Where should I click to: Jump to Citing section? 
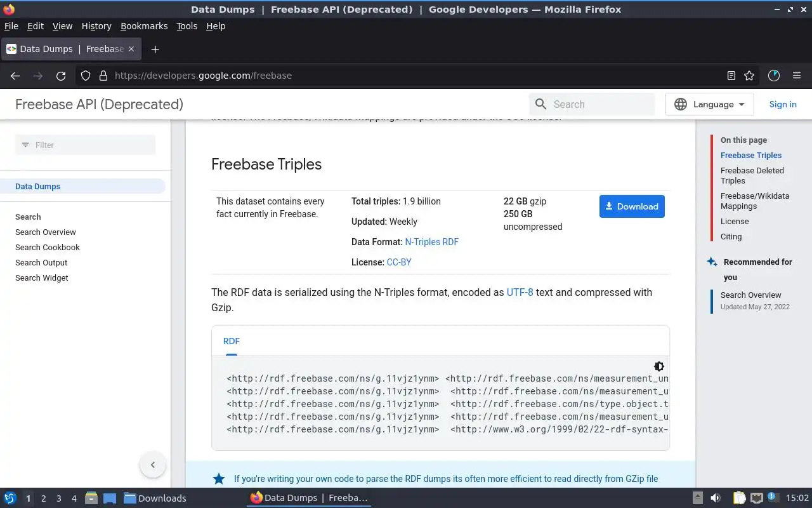(x=731, y=237)
